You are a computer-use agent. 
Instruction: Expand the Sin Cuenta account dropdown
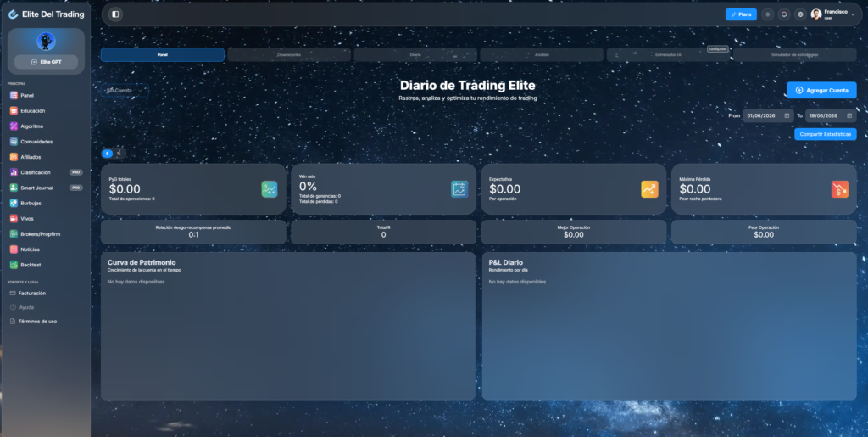point(125,90)
